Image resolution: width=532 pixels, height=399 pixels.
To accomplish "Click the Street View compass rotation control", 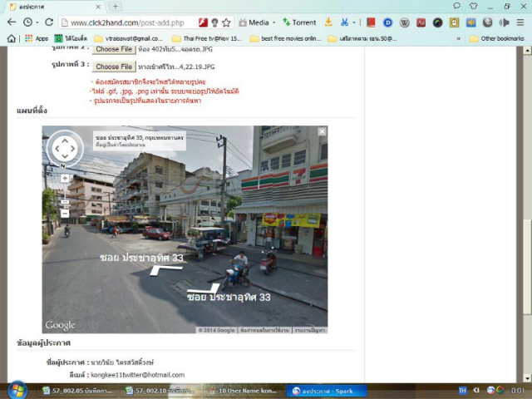I will (x=65, y=149).
